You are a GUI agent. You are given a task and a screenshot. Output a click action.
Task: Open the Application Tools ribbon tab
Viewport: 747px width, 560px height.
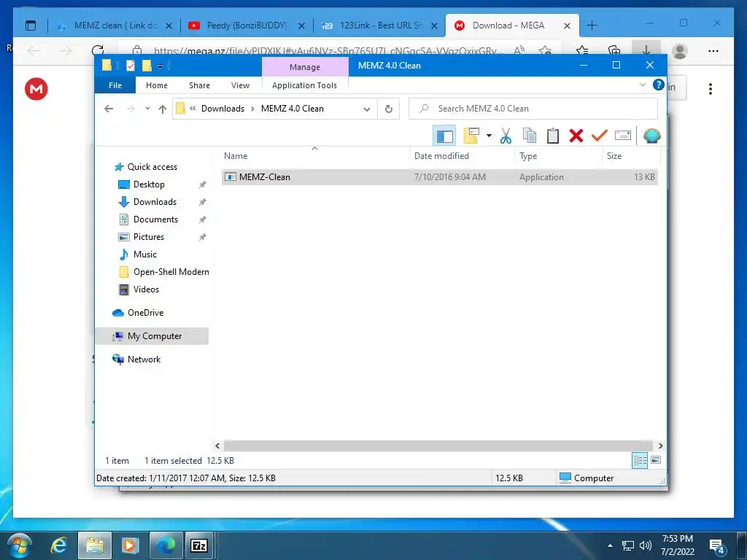point(304,85)
